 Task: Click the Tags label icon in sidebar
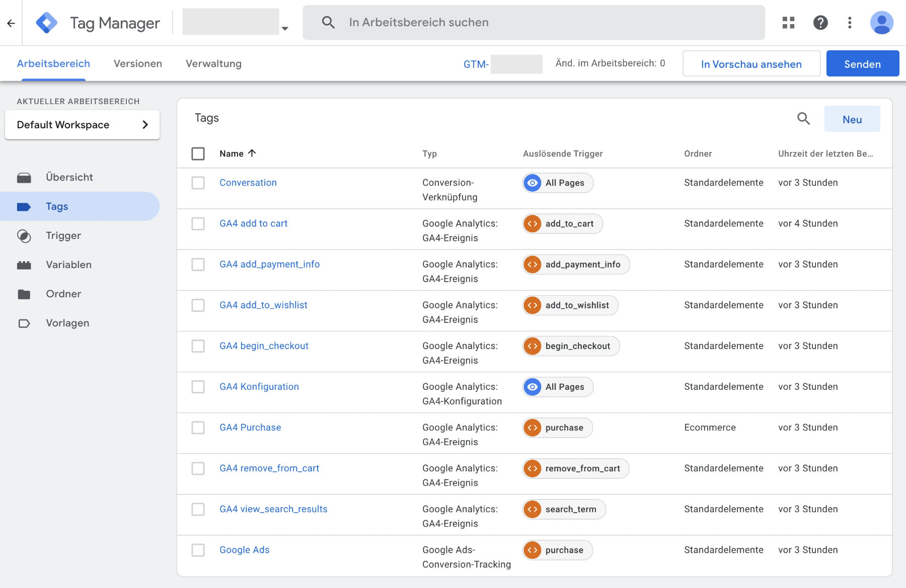[x=24, y=207]
